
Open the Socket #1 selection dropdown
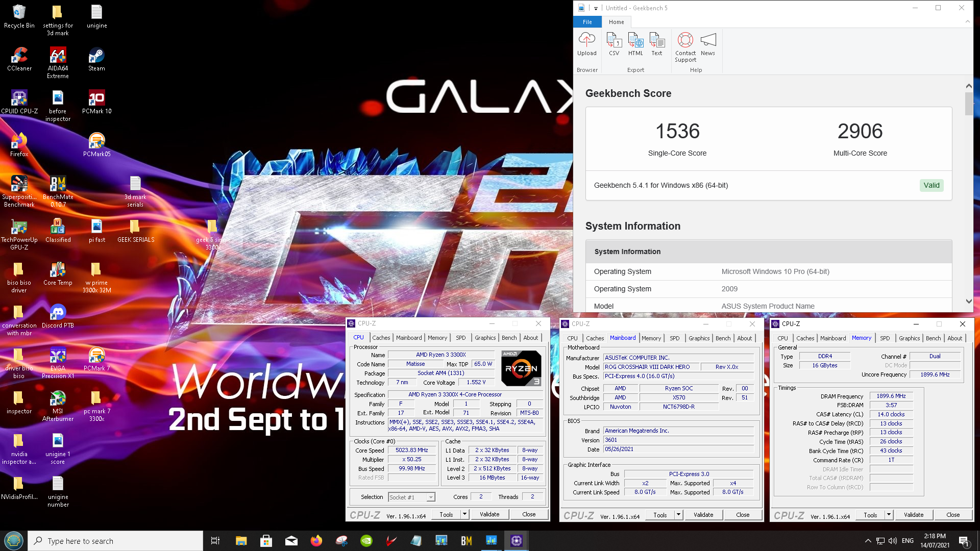pos(411,497)
